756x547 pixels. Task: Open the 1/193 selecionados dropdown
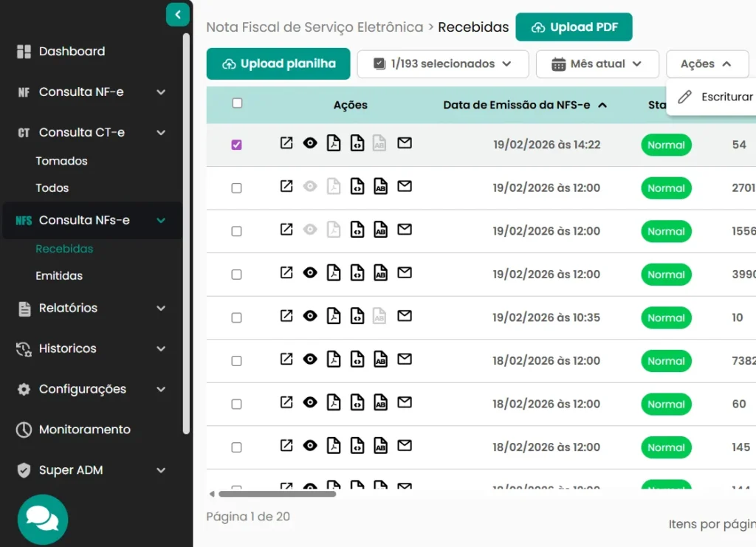(x=443, y=64)
